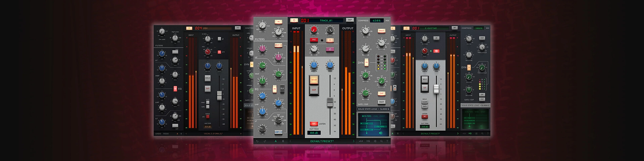Go to next preset with right chevron
644x161 pixels.
(x=353, y=141)
